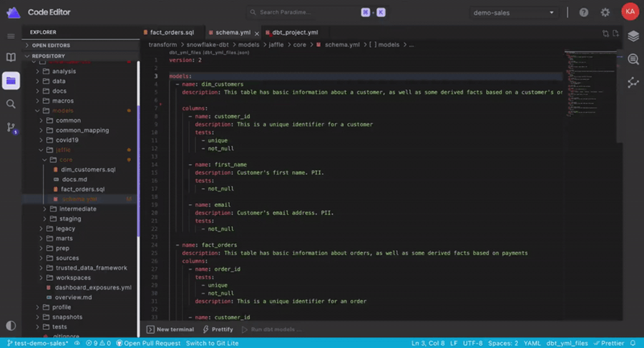Click the Prettier status bar item
Screen dimensions: 644x348
tap(609, 343)
